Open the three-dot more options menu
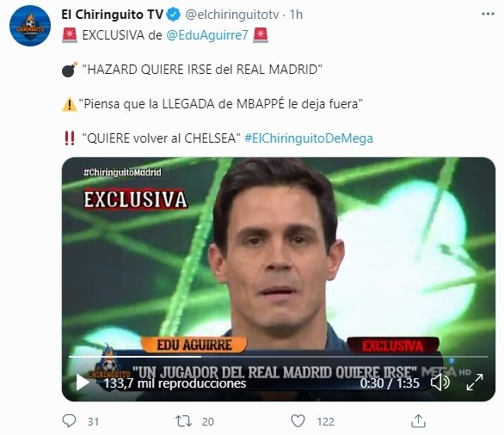504x435 pixels. 488,14
